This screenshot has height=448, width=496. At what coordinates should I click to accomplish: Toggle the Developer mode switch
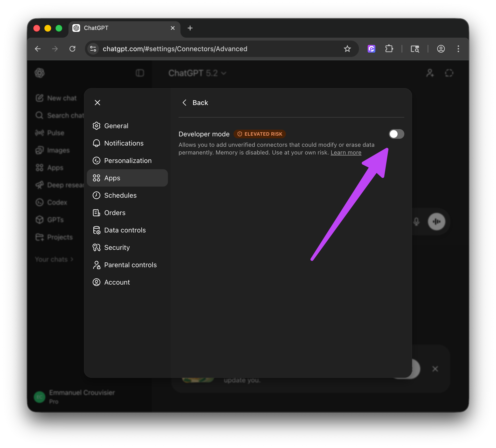pyautogui.click(x=396, y=134)
